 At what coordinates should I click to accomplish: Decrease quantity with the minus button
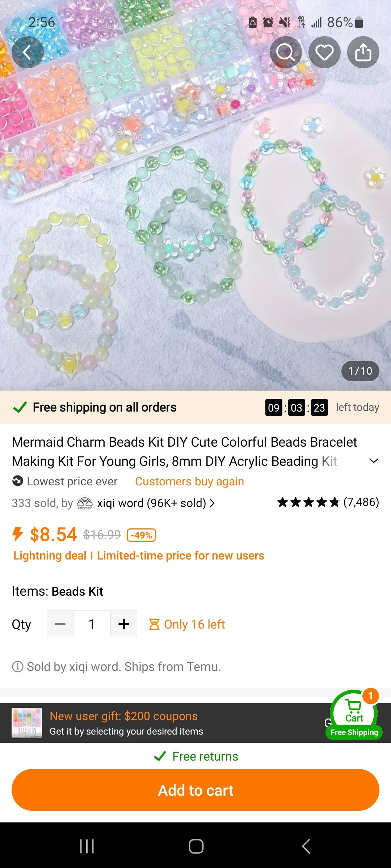[60, 624]
